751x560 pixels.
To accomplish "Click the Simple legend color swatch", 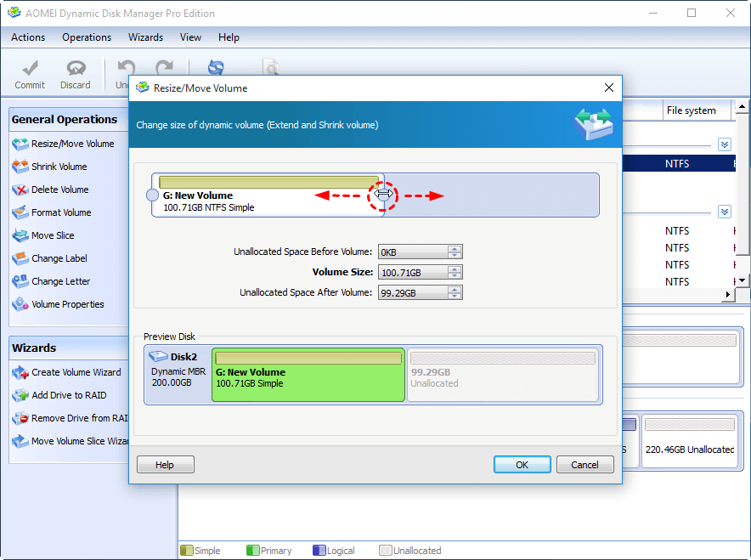I will 187,550.
